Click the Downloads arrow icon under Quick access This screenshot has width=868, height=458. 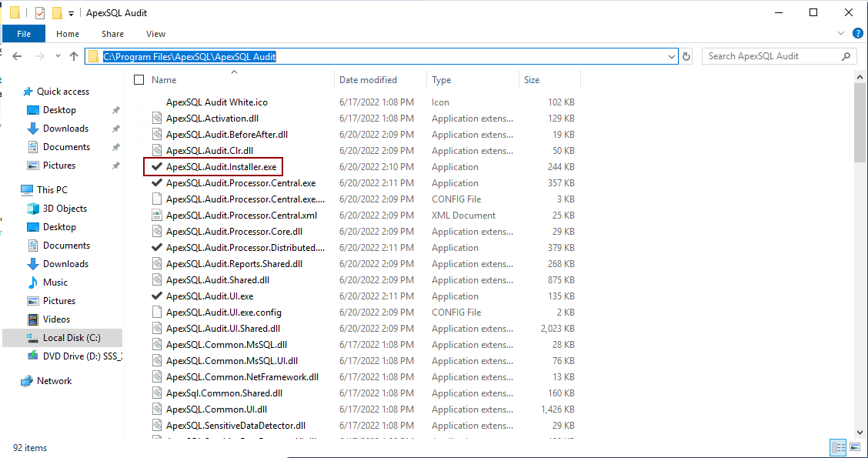(x=33, y=129)
